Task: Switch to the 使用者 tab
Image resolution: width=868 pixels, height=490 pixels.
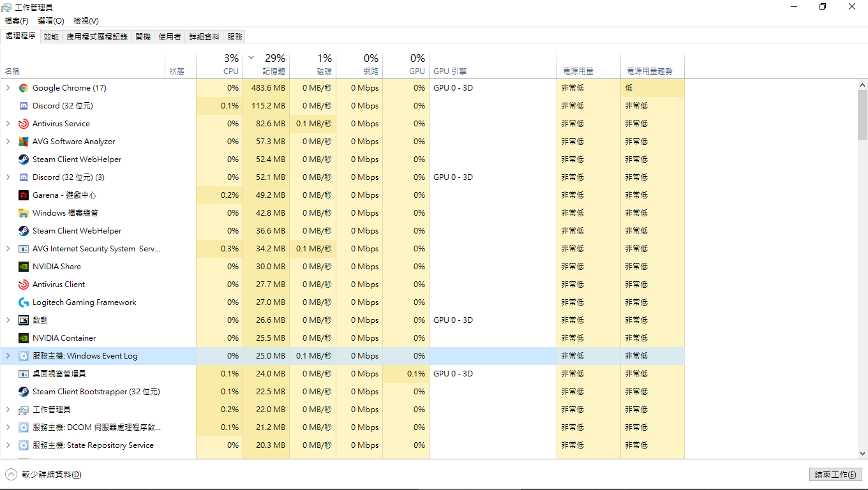Action: click(x=170, y=37)
